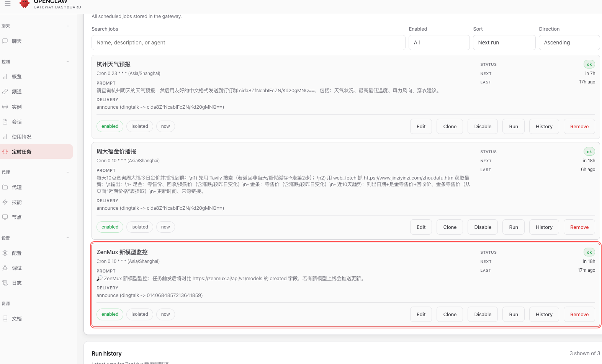The height and width of the screenshot is (364, 602).
Task: Run the 周大福金价播报 job
Action: tap(514, 227)
